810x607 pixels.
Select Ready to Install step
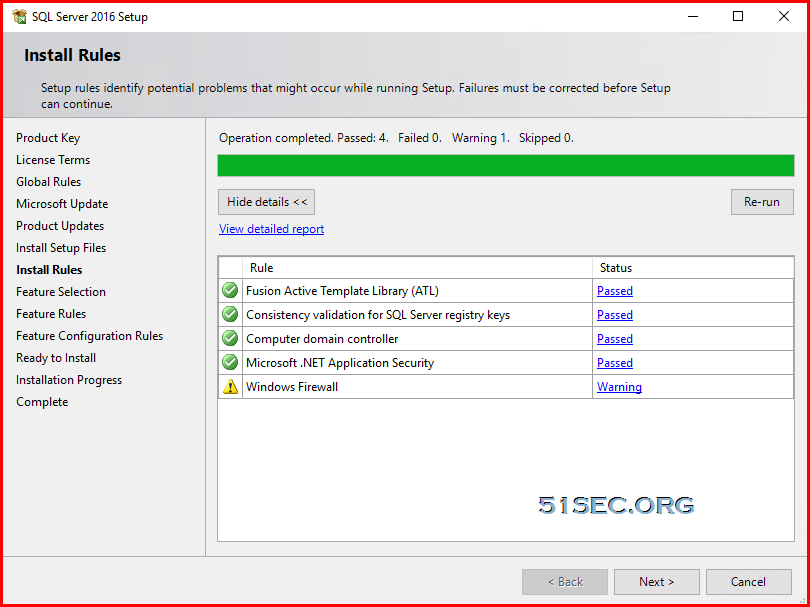click(56, 358)
